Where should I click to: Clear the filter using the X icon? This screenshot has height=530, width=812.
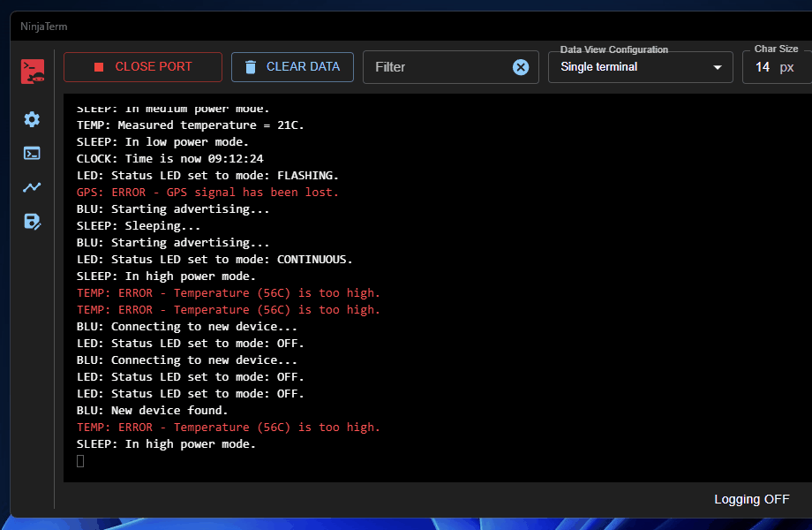pos(521,67)
